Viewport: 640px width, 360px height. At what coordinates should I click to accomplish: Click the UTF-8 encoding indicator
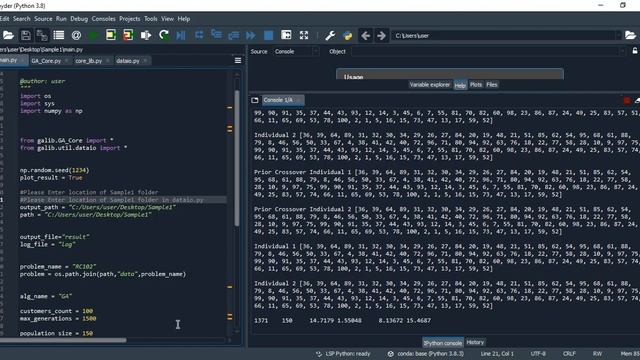(538, 354)
